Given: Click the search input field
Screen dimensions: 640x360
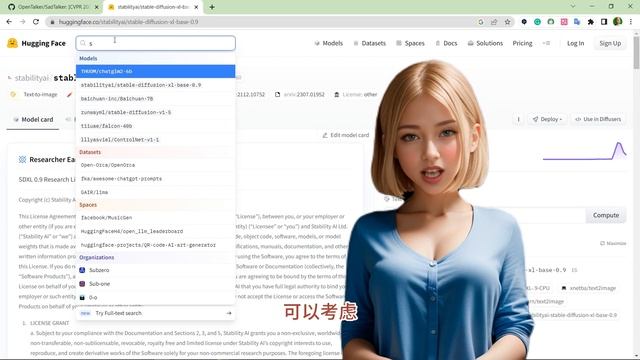Looking at the screenshot, I should pos(156,43).
